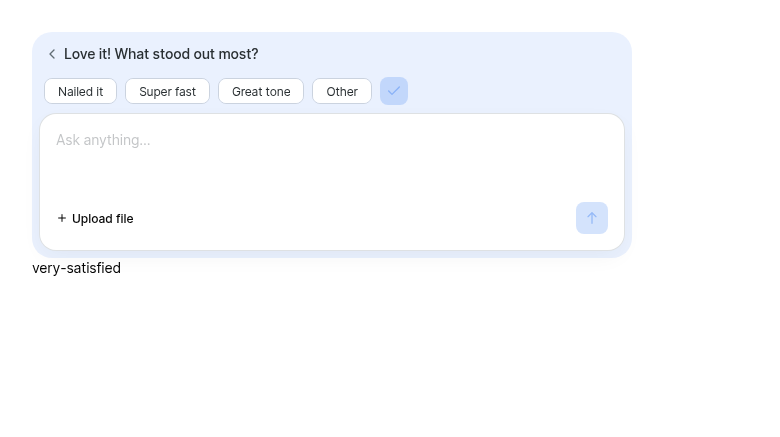Click the plus icon next to Upload file
Image resolution: width=780 pixels, height=437 pixels.
62,218
